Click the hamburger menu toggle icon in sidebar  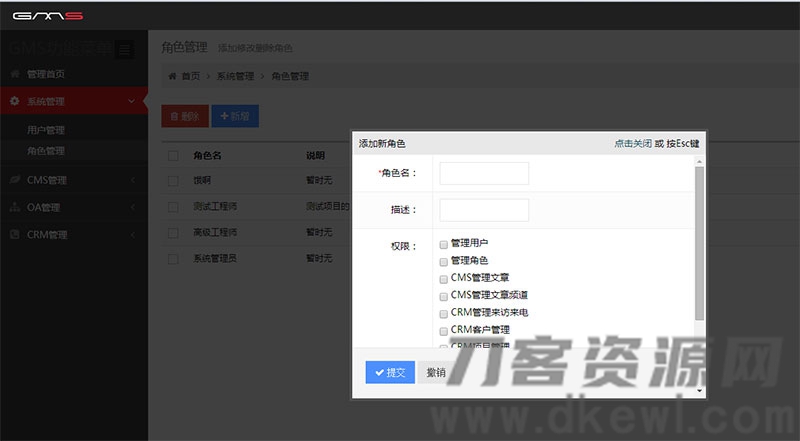124,49
